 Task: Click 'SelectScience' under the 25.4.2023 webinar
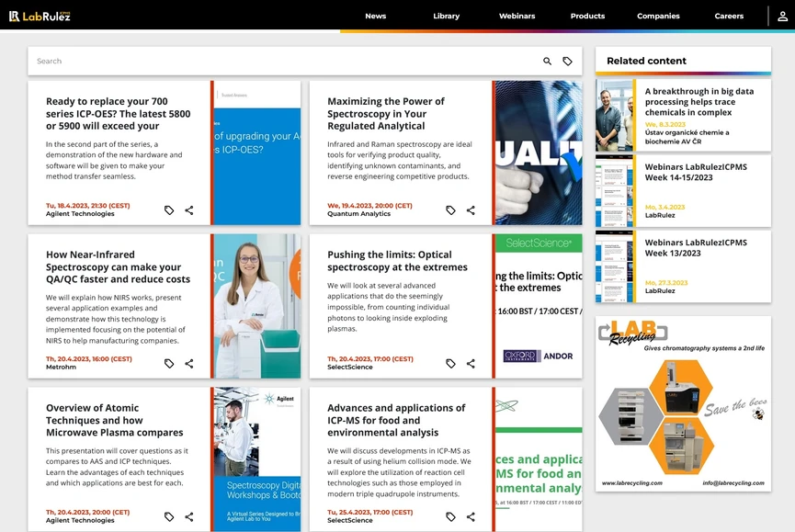350,520
